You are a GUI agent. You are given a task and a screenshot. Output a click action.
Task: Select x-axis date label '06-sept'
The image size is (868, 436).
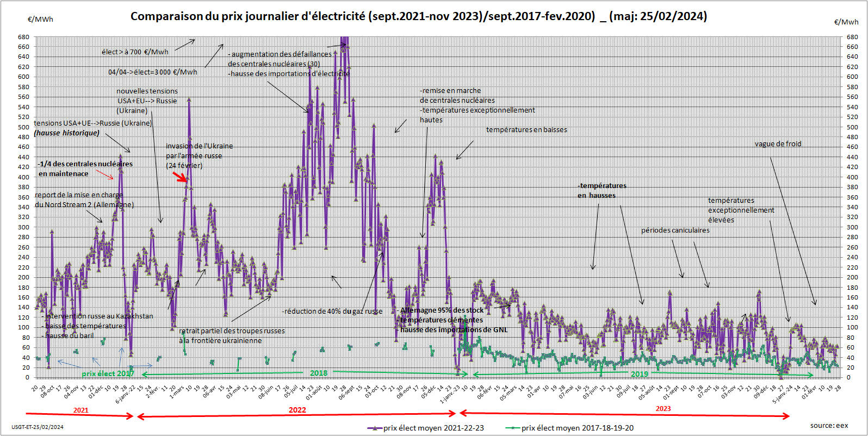pos(346,393)
